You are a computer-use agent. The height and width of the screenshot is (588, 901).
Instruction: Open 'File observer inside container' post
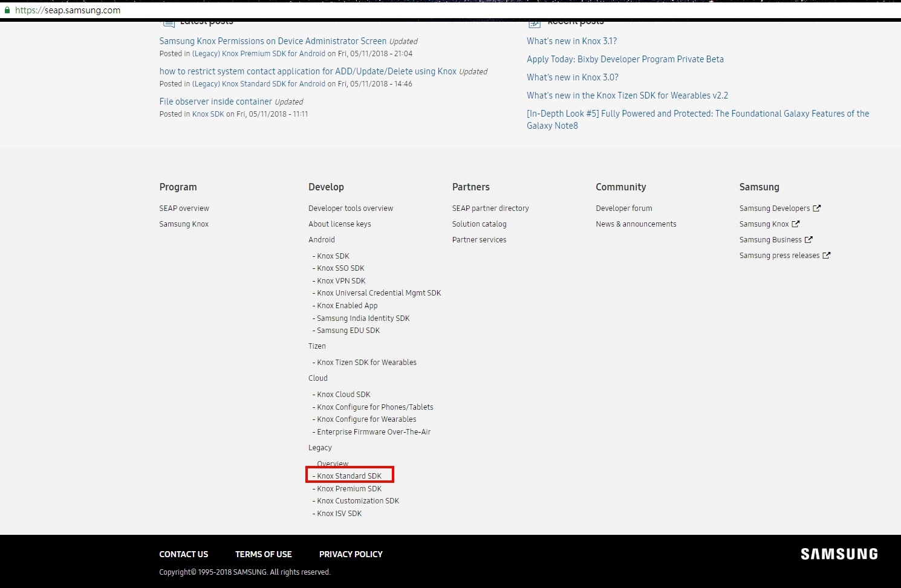216,102
